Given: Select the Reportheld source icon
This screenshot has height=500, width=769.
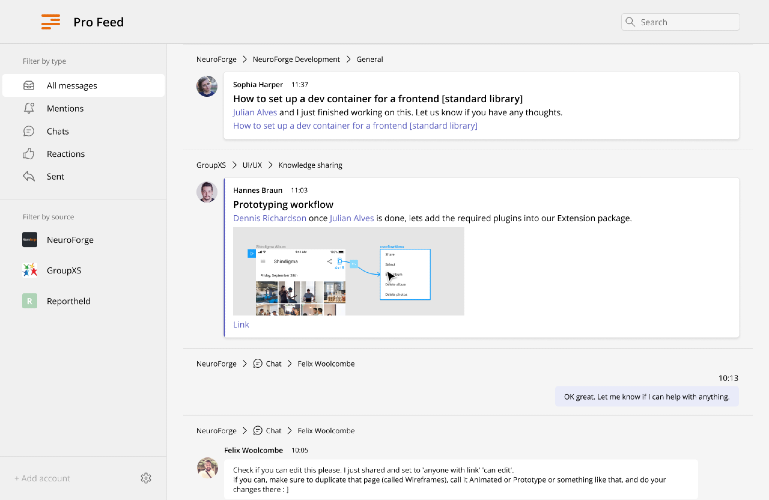Looking at the screenshot, I should pos(29,300).
